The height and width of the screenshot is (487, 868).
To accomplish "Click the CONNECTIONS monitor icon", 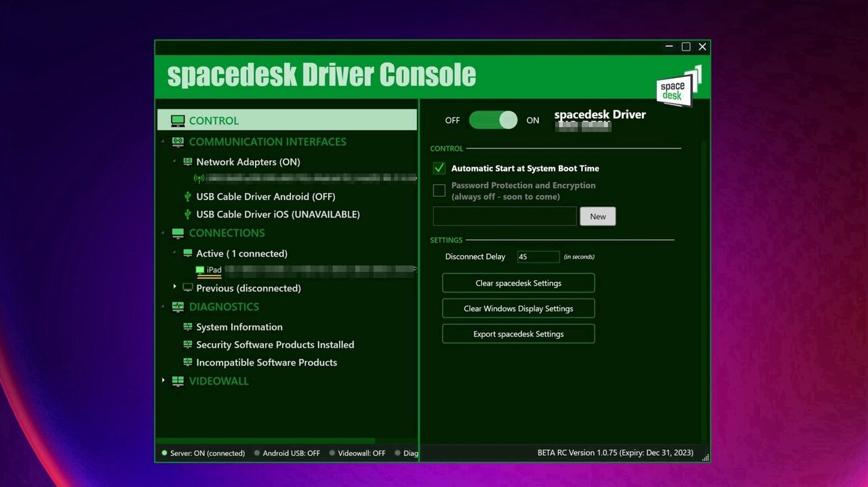I will coord(178,233).
